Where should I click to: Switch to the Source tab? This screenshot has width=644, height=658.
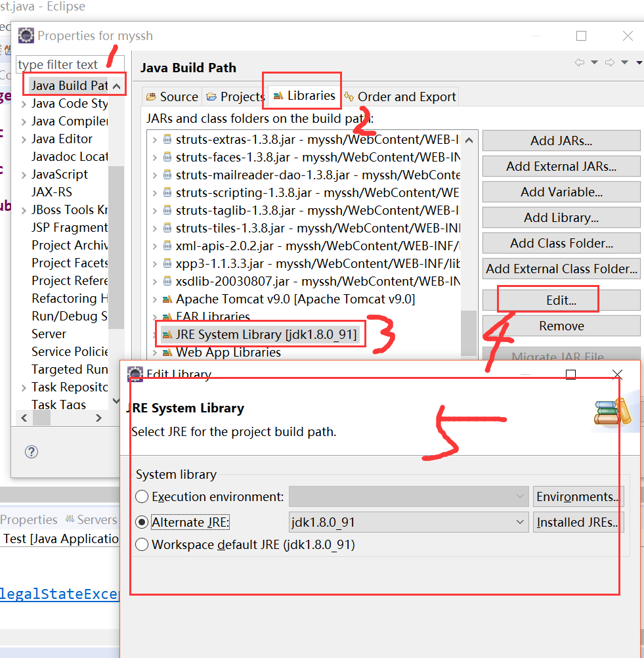pos(172,97)
